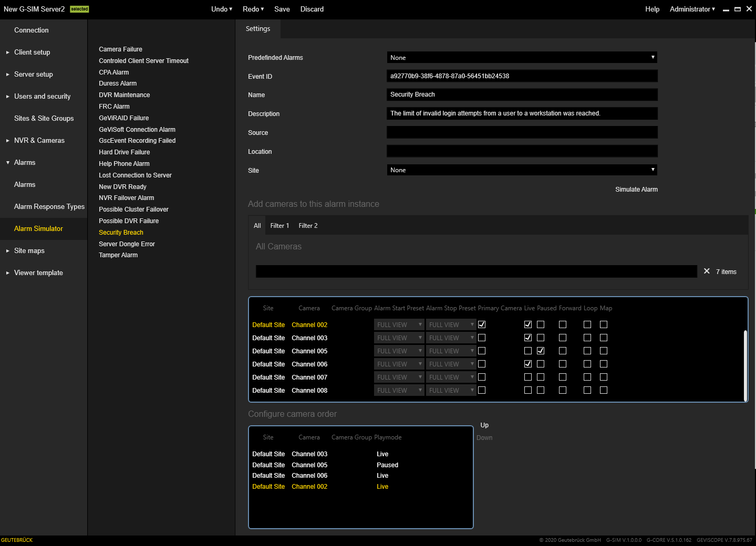
Task: Uncheck Live for Channel 003
Action: coord(528,338)
